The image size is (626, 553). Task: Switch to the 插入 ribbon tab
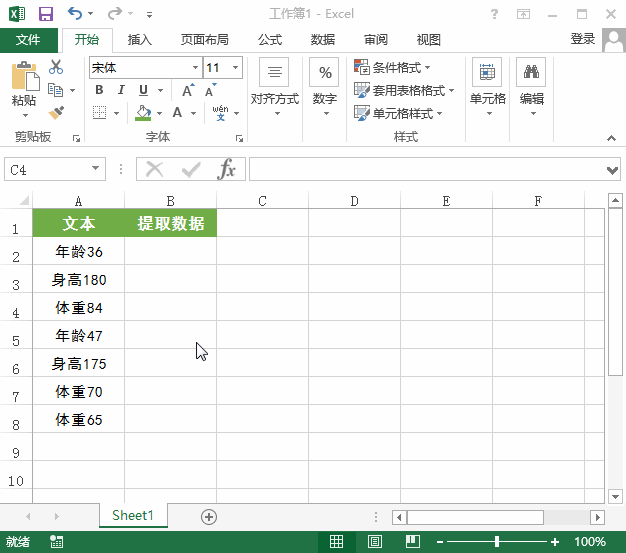click(140, 40)
